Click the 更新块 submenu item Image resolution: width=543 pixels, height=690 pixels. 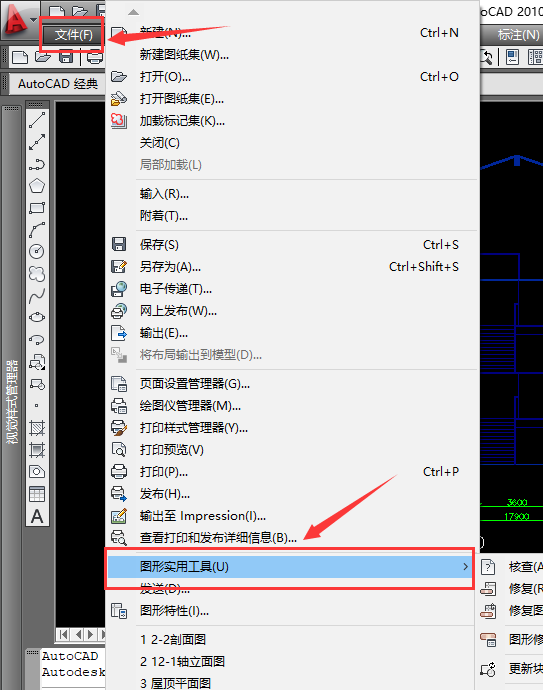[511, 669]
